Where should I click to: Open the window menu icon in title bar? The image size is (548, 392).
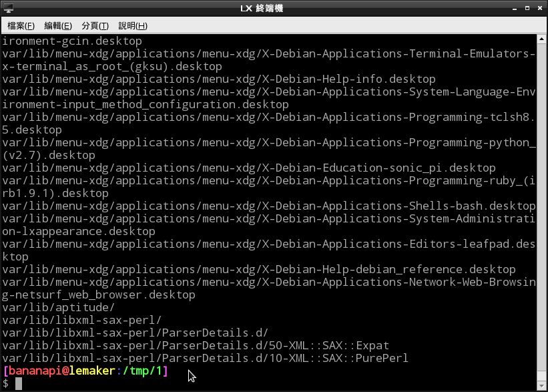pyautogui.click(x=8, y=8)
